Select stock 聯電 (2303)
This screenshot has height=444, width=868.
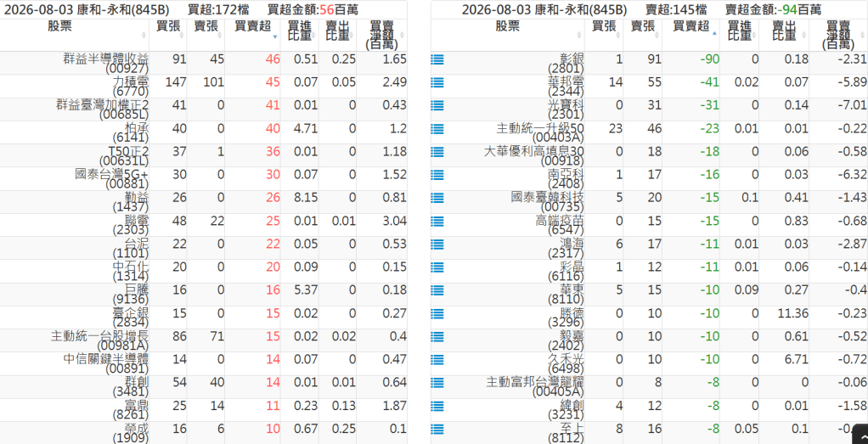tap(131, 225)
